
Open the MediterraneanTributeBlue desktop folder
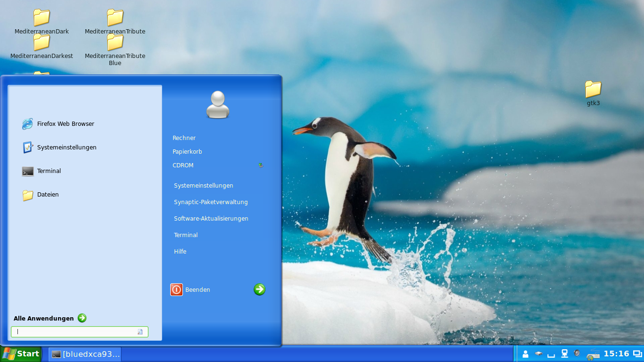click(x=115, y=49)
